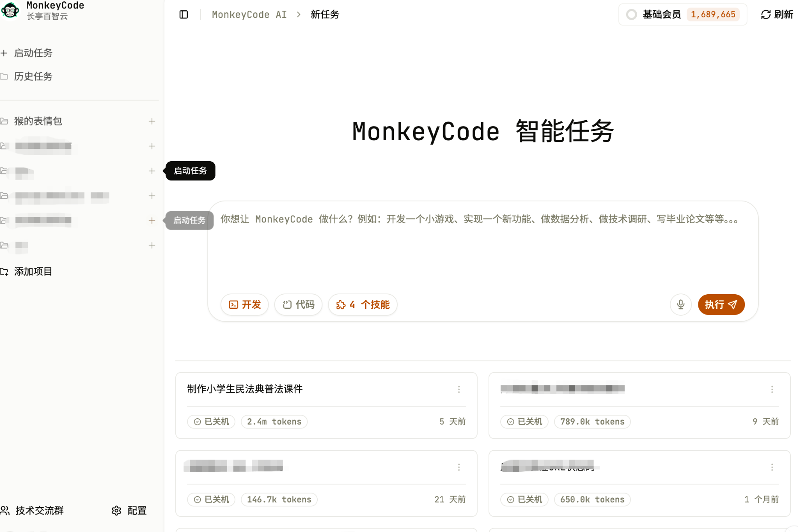Open three-dot menu on the 650.0k tokens card
The height and width of the screenshot is (532, 798).
tap(772, 467)
